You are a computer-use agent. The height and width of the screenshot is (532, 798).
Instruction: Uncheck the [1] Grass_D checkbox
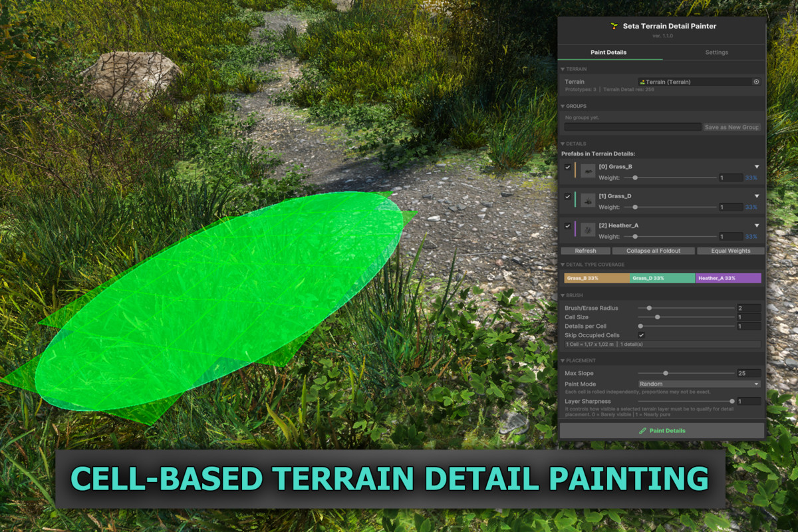point(567,196)
